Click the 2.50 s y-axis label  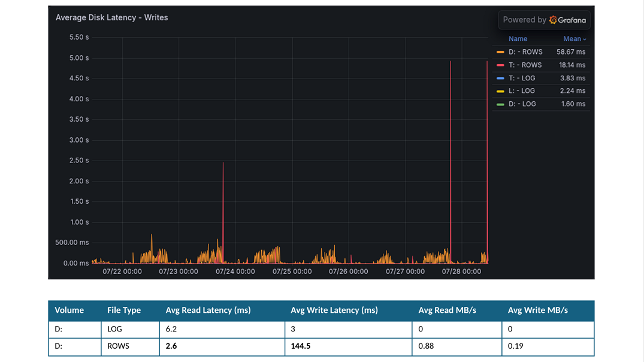click(79, 160)
